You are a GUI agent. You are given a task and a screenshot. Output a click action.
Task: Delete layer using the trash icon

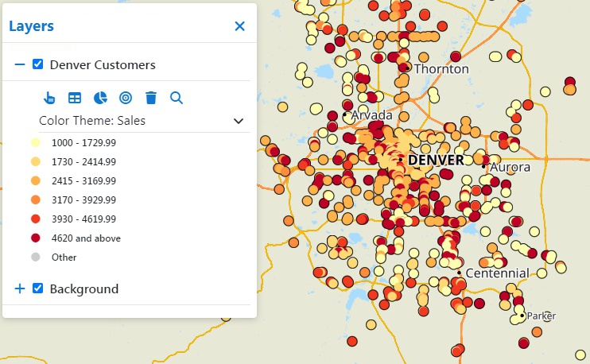[x=151, y=98]
